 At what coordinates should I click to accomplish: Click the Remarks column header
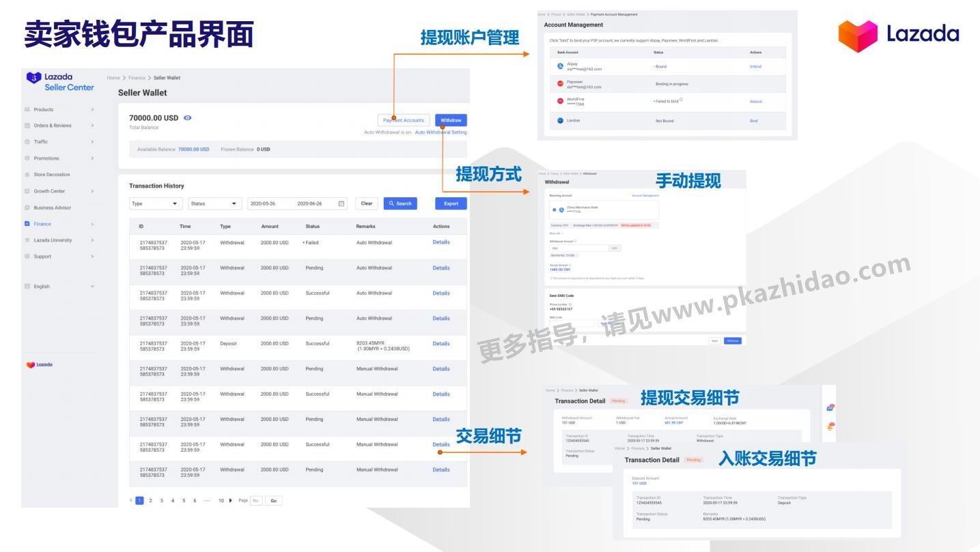tap(365, 227)
